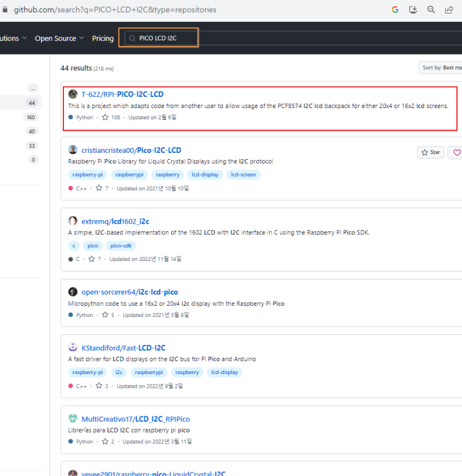
Task: Click raspberrypi topic on the Pico-I2C-LCD result
Action: pos(129,175)
